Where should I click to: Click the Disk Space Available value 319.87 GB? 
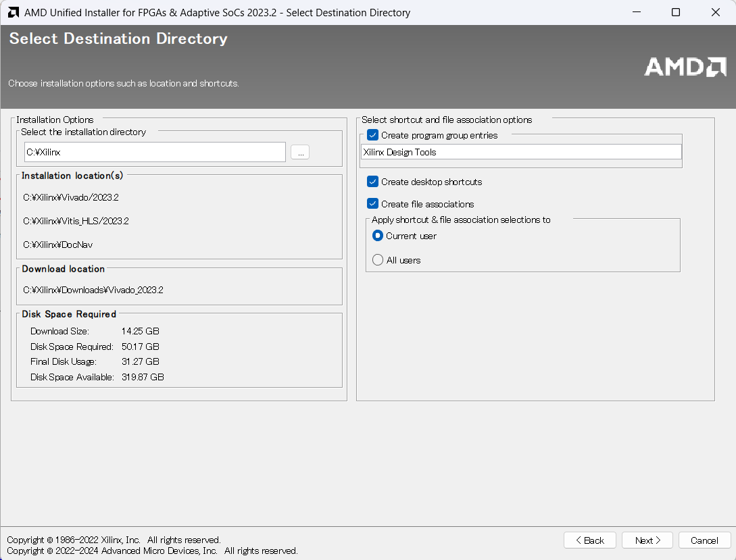pyautogui.click(x=143, y=377)
